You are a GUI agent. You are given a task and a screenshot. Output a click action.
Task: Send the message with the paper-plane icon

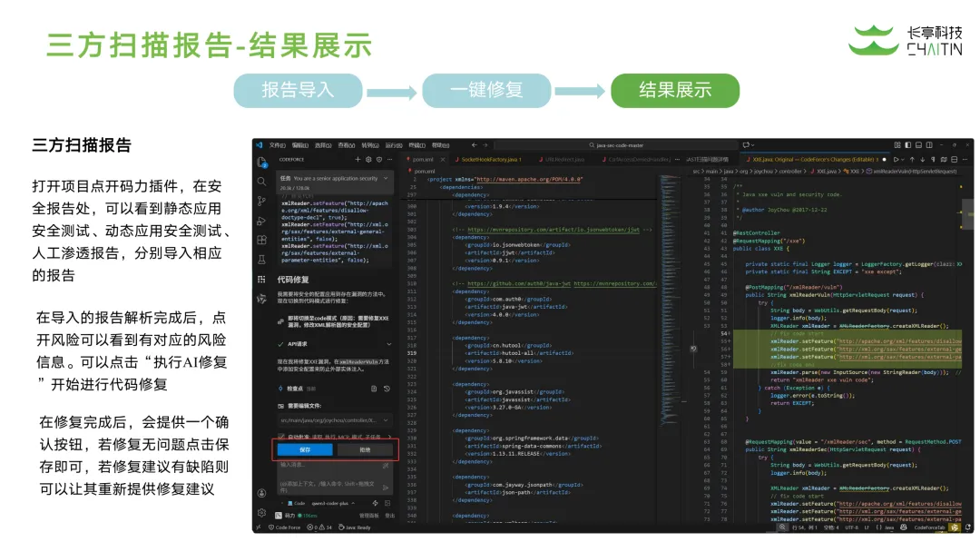(386, 487)
